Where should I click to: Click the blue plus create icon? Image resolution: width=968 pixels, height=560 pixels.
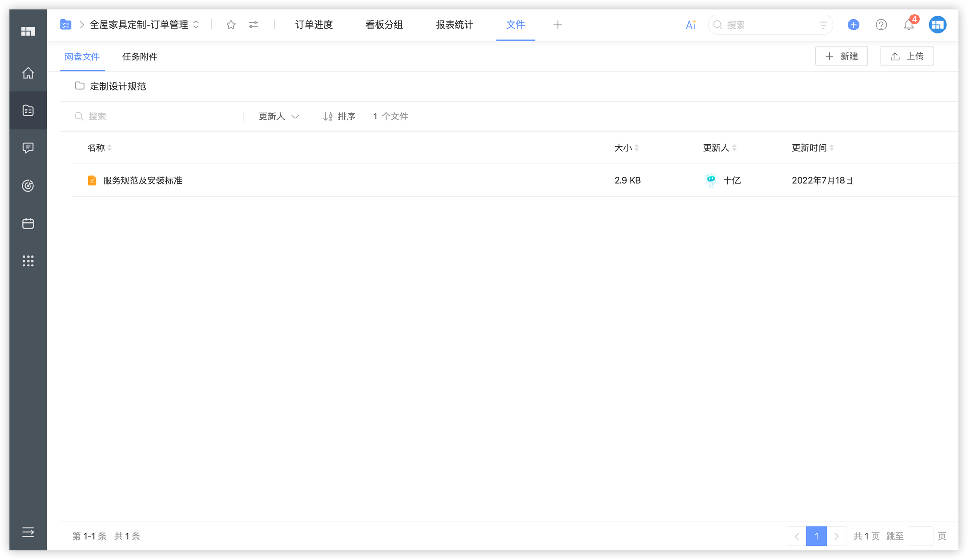coord(853,25)
